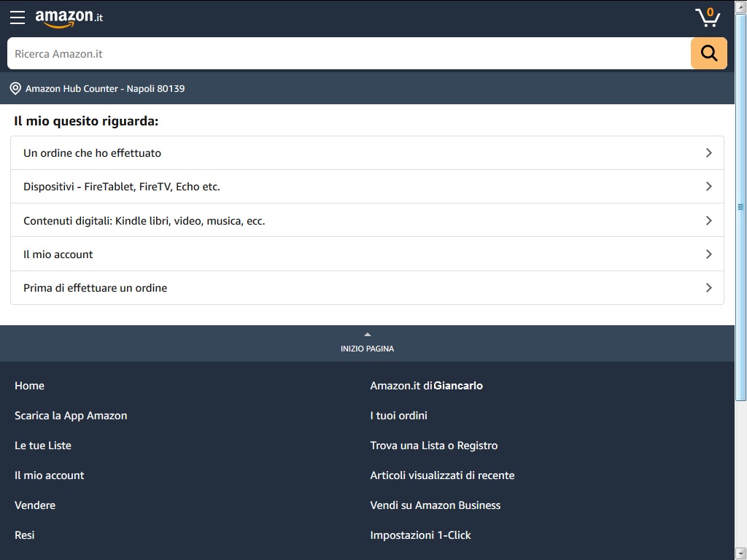Click the Amazon.it logo
This screenshot has width=747, height=560.
tap(69, 18)
